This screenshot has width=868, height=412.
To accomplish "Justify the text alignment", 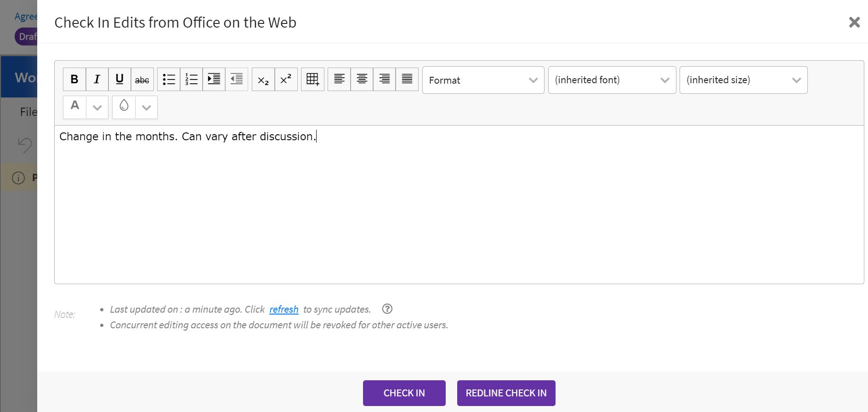I will pos(407,80).
